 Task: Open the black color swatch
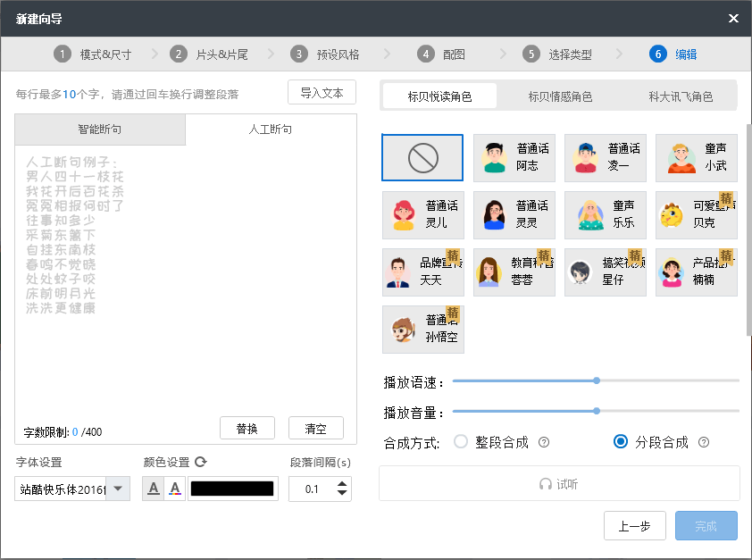[232, 489]
